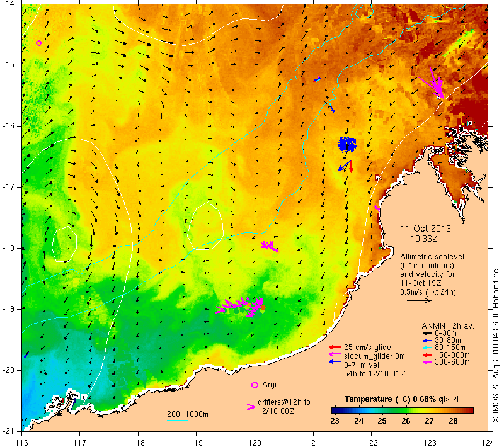Click the '150-300m' ANMN depth label
This screenshot has width=504, height=447.
(452, 355)
